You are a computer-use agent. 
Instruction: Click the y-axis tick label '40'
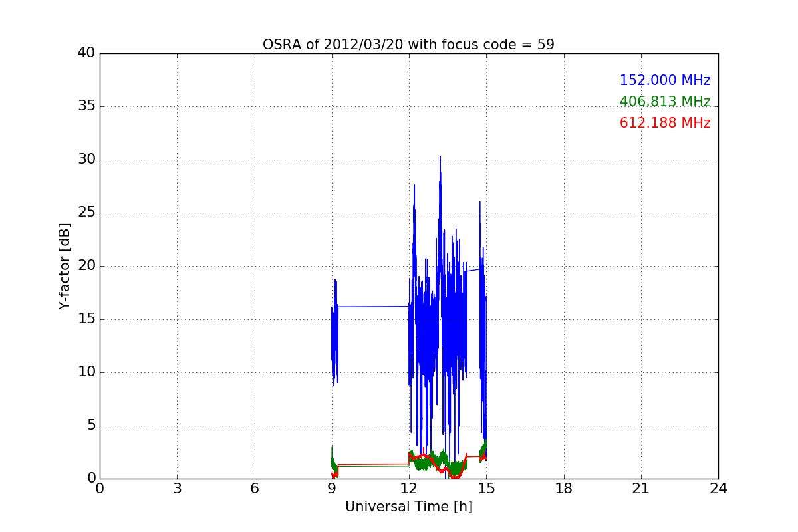[86, 53]
